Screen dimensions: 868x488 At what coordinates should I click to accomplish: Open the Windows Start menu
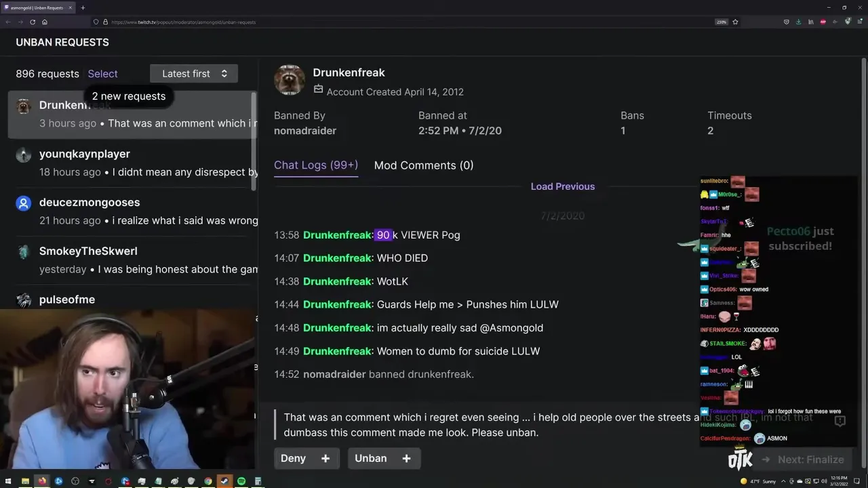click(x=8, y=481)
